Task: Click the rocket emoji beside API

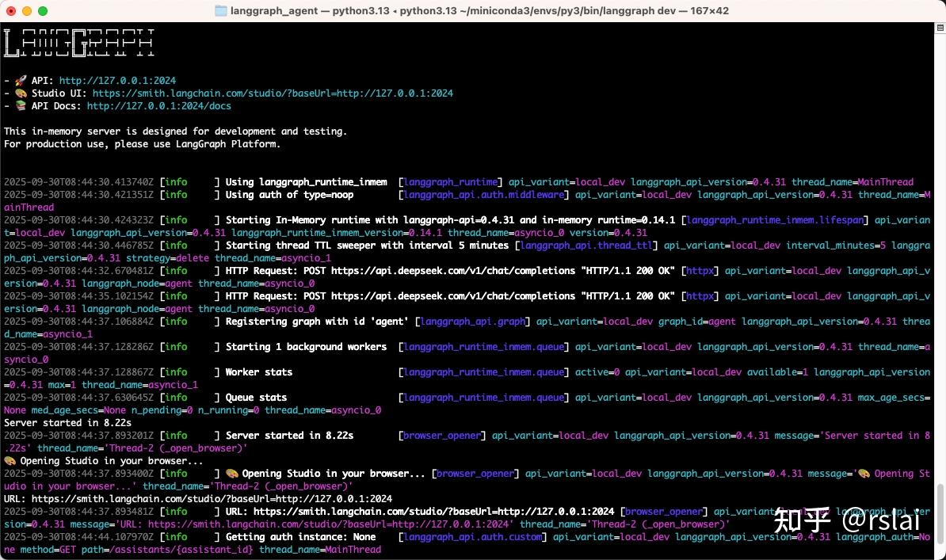Action: coord(21,80)
